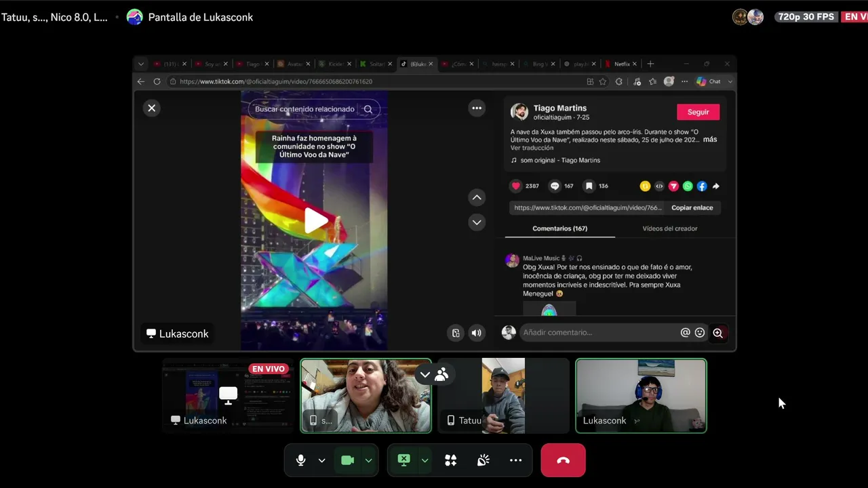Click the magnifier icon in related search

click(x=368, y=109)
